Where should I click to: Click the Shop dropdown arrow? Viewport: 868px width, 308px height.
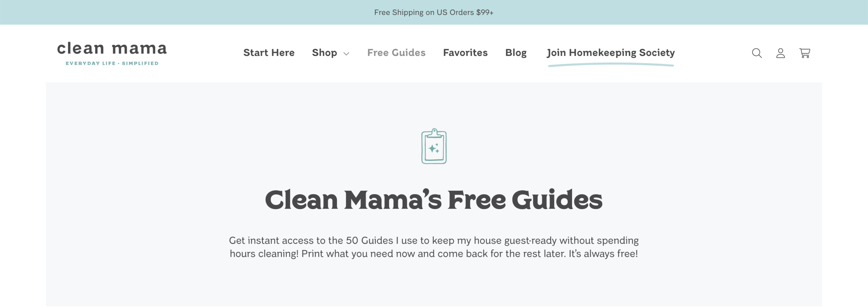coord(346,54)
